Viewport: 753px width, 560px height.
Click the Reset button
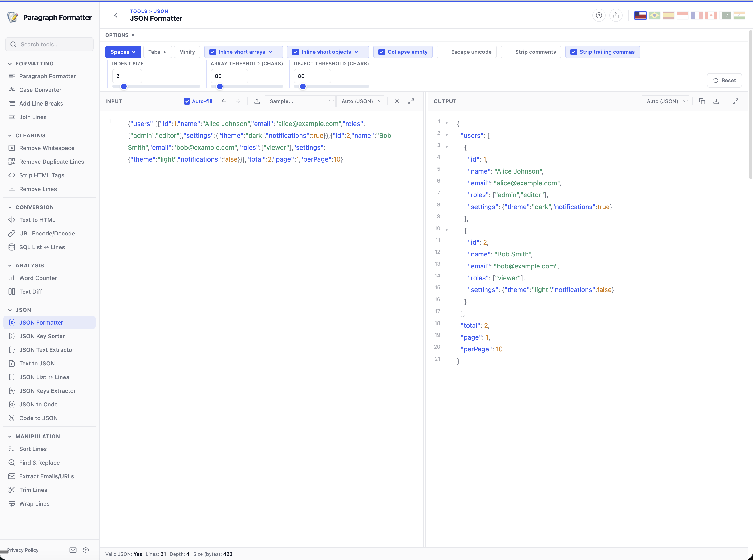724,80
